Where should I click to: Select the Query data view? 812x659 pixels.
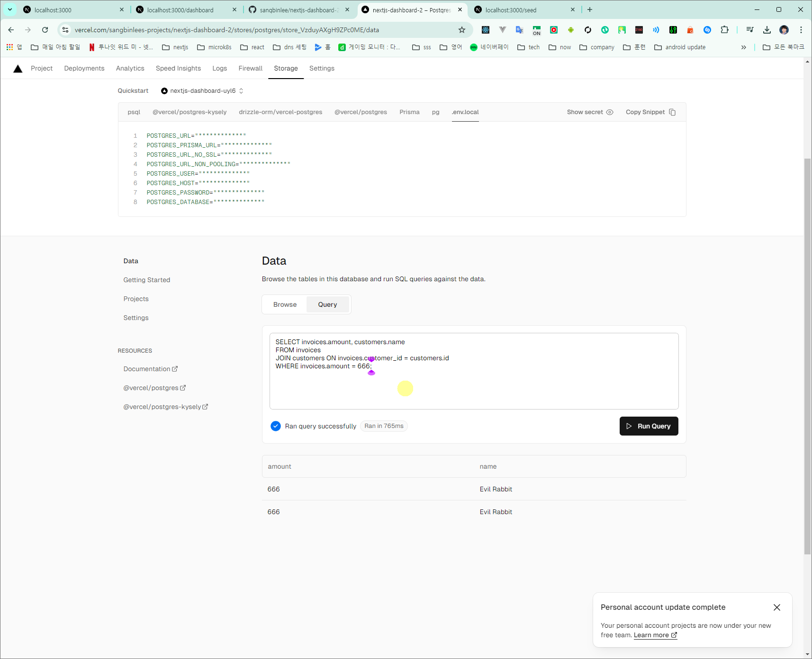pos(327,304)
